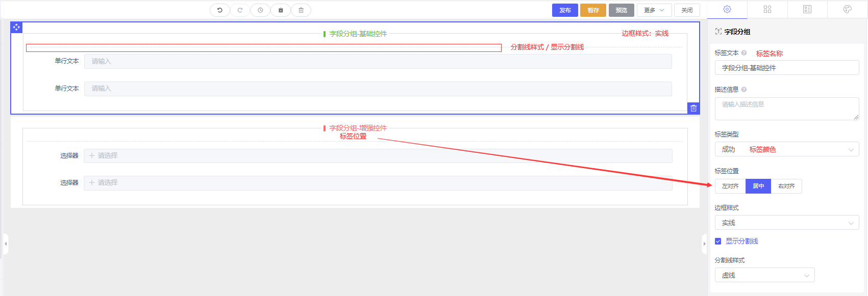Viewport: 868px width, 296px height.
Task: Switch to the components grid tab
Action: coord(767,9)
